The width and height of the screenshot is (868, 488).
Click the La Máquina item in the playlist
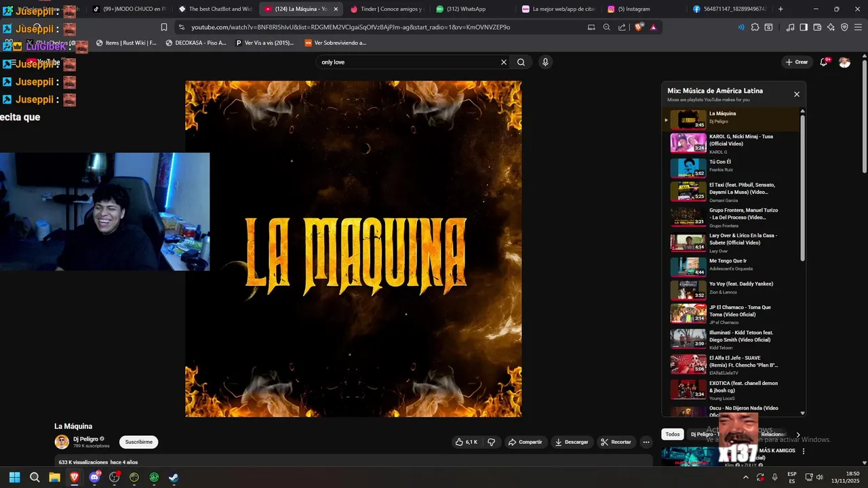coord(731,119)
